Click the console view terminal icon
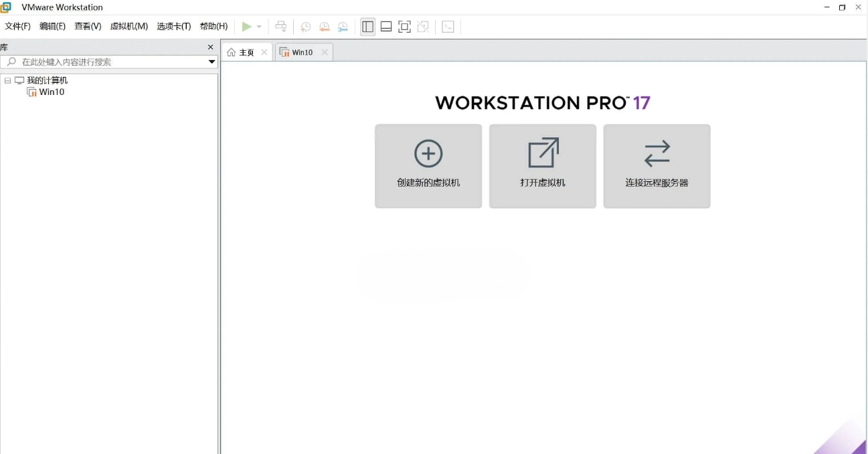Screen dimensions: 868x454 coord(448,27)
